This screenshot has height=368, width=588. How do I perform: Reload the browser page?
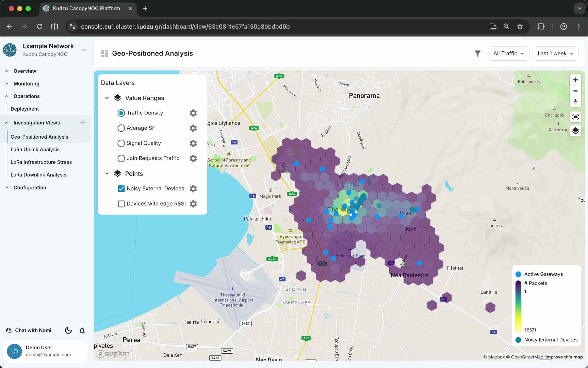coord(39,27)
